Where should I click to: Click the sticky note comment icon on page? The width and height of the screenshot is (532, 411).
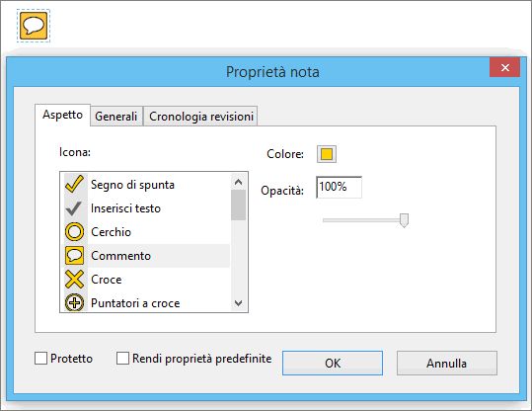(34, 26)
